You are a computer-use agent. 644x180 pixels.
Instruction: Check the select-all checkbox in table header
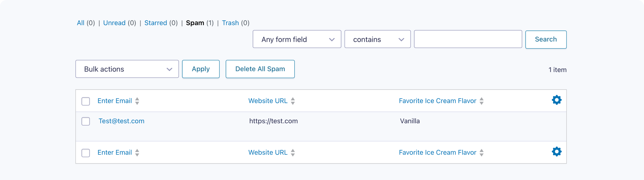point(86,101)
